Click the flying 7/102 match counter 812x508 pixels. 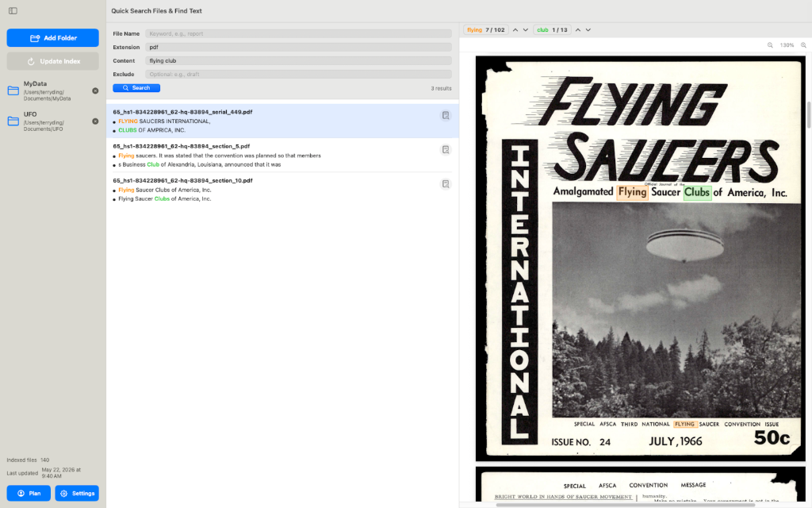[486, 30]
